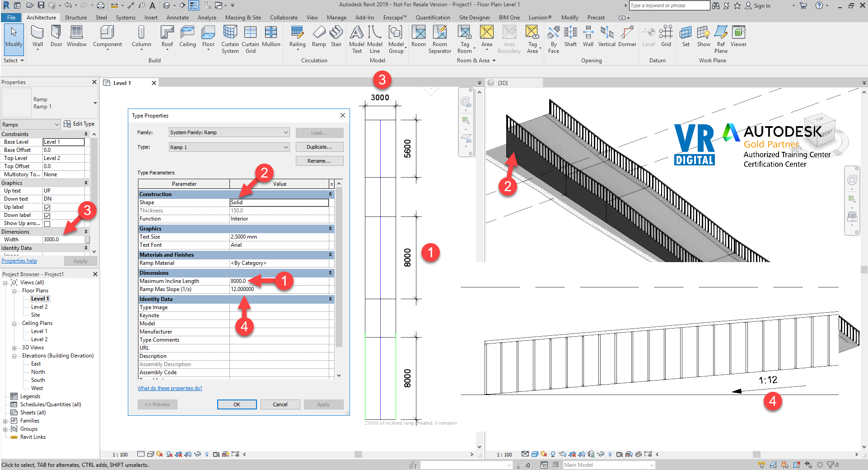Select the Window tool

point(77,36)
